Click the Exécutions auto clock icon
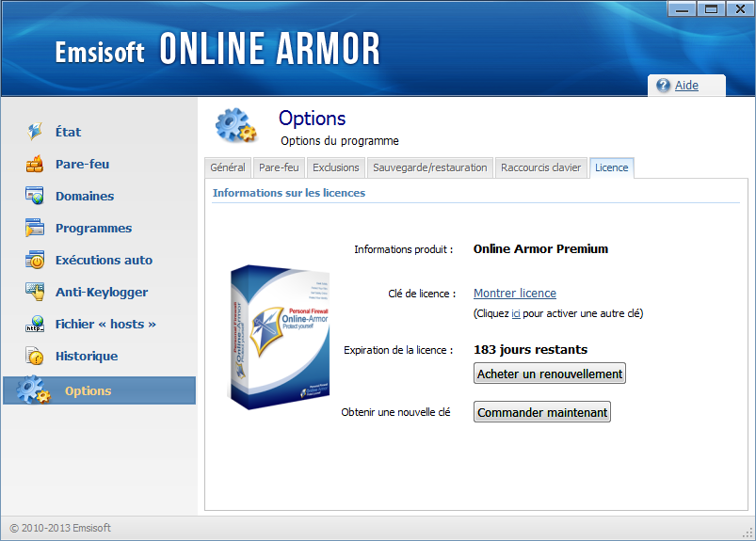 pos(35,260)
